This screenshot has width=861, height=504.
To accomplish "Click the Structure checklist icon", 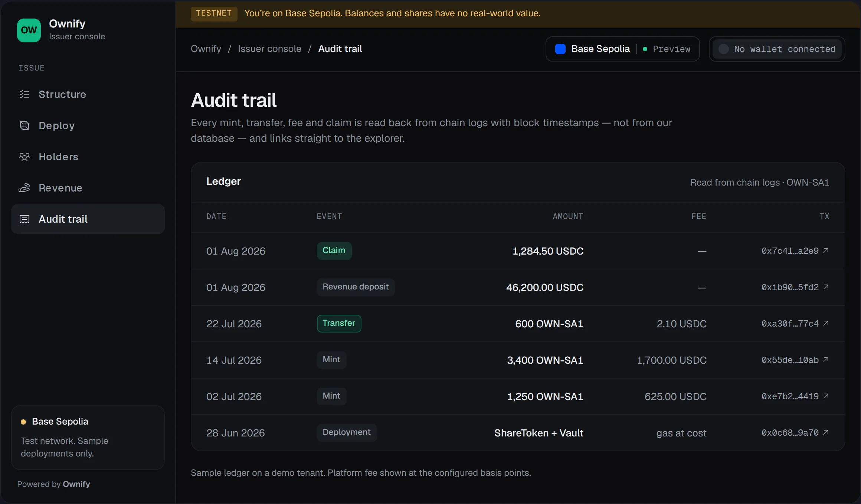I will tap(24, 94).
